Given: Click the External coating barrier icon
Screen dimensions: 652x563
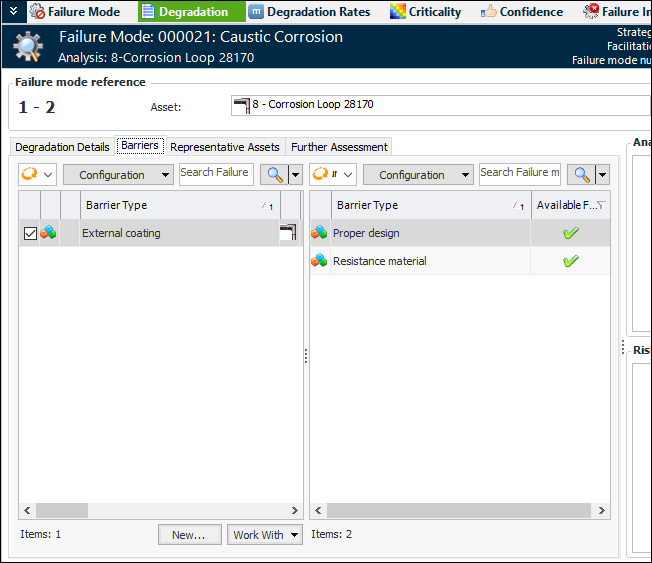Looking at the screenshot, I should point(49,232).
